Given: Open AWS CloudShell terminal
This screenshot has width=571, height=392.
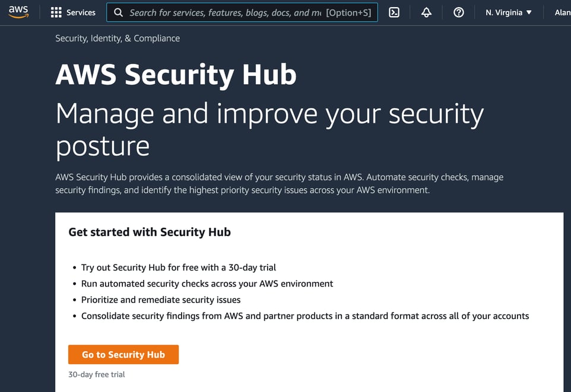Looking at the screenshot, I should point(394,12).
